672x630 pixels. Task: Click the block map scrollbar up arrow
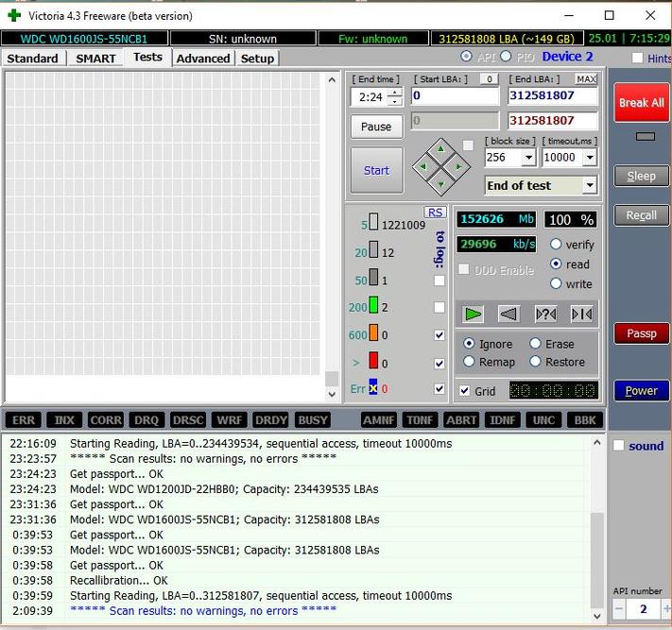[332, 79]
